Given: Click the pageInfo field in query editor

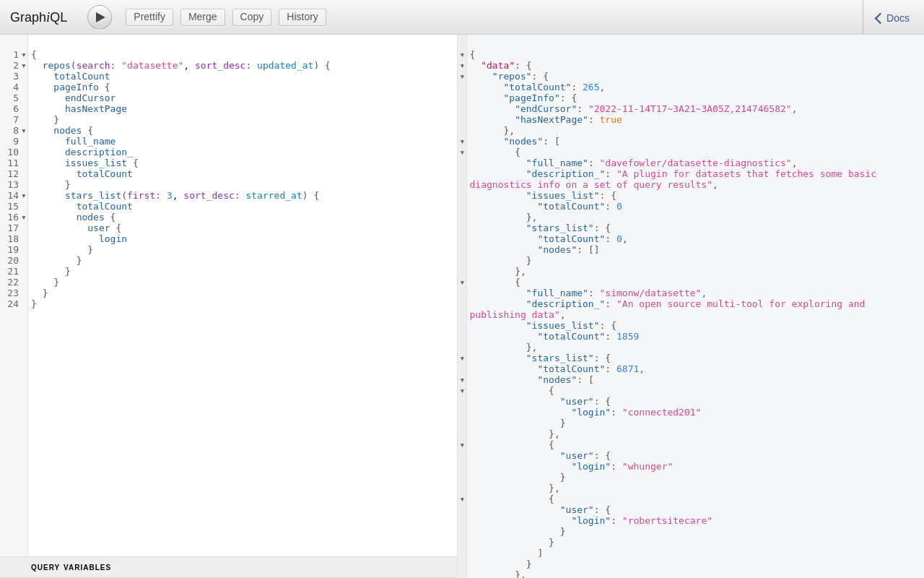Looking at the screenshot, I should pos(76,87).
